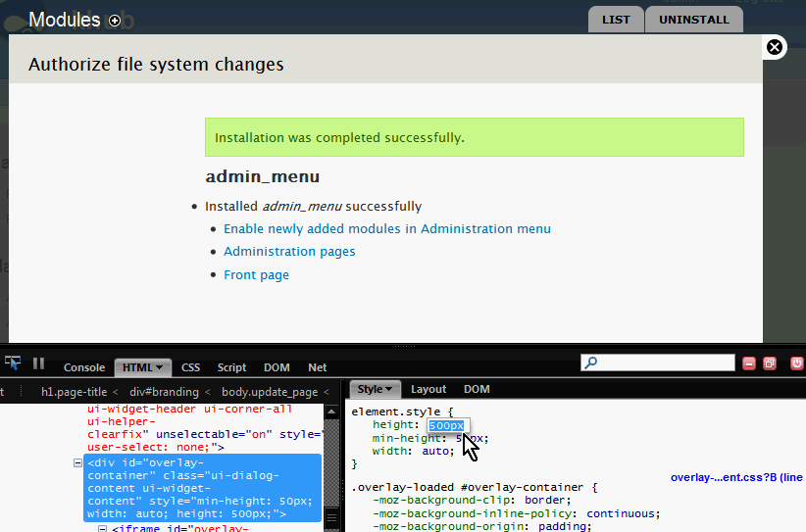Click Enable newly added modules link
Image resolution: width=806 pixels, height=532 pixels.
point(386,228)
